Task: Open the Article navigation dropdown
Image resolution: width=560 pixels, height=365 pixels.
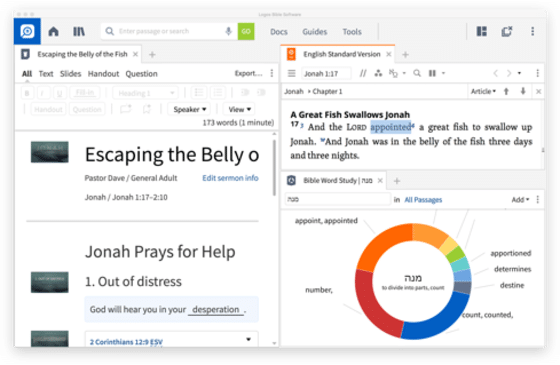Action: click(483, 91)
